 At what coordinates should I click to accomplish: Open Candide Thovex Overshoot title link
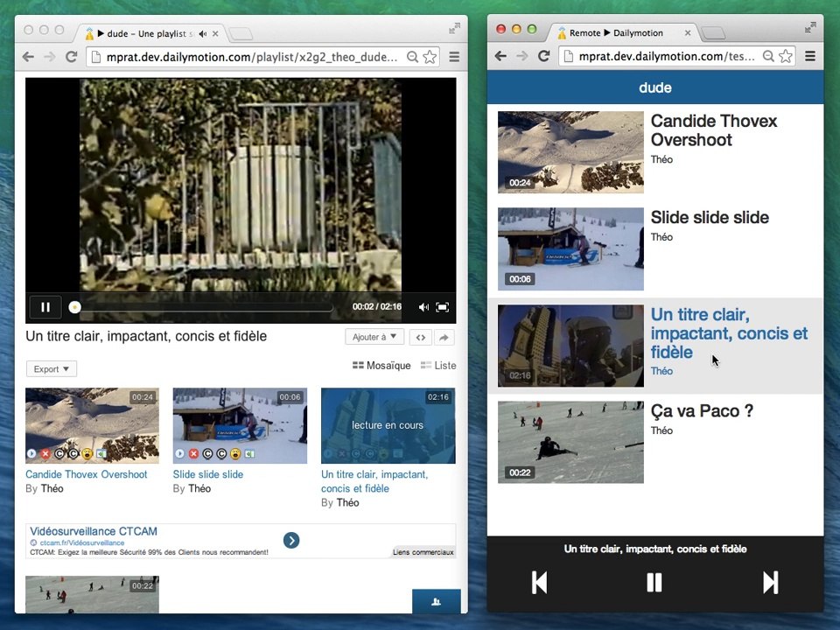click(87, 474)
